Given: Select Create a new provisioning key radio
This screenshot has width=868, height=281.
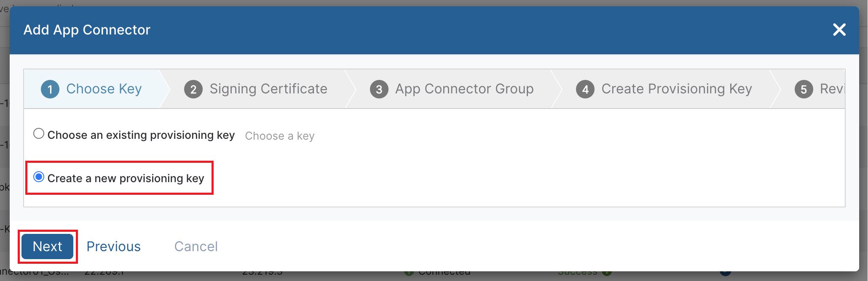Looking at the screenshot, I should tap(39, 177).
